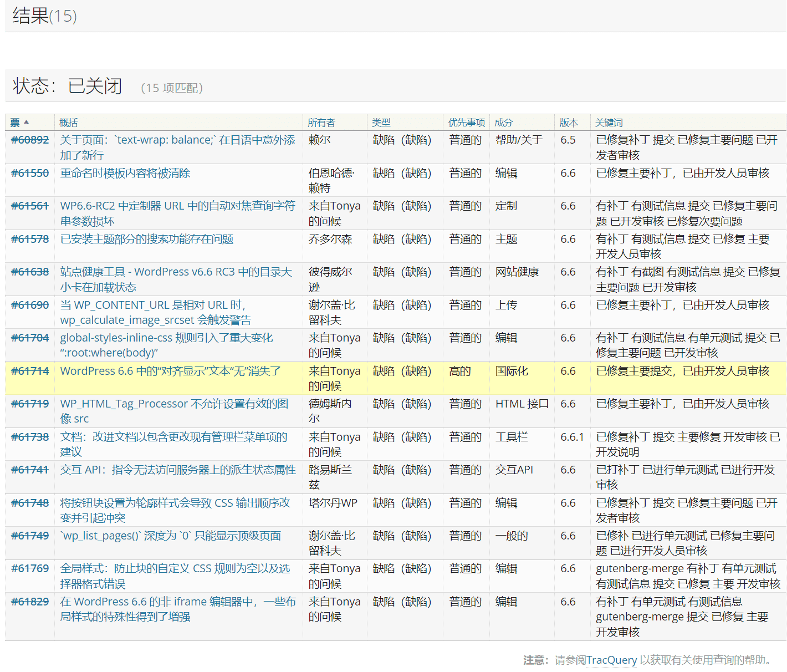
Task: Open ticket #60892
Action: 30,140
